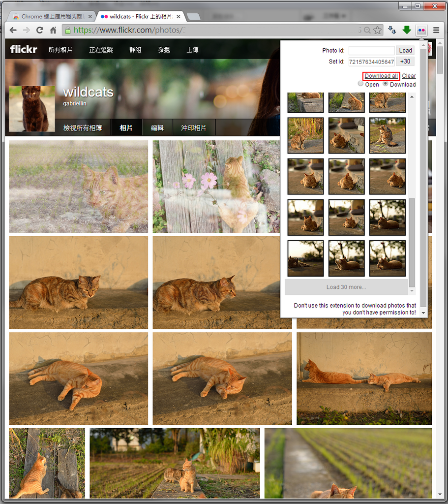Click into the Photo Id input field

(x=372, y=51)
